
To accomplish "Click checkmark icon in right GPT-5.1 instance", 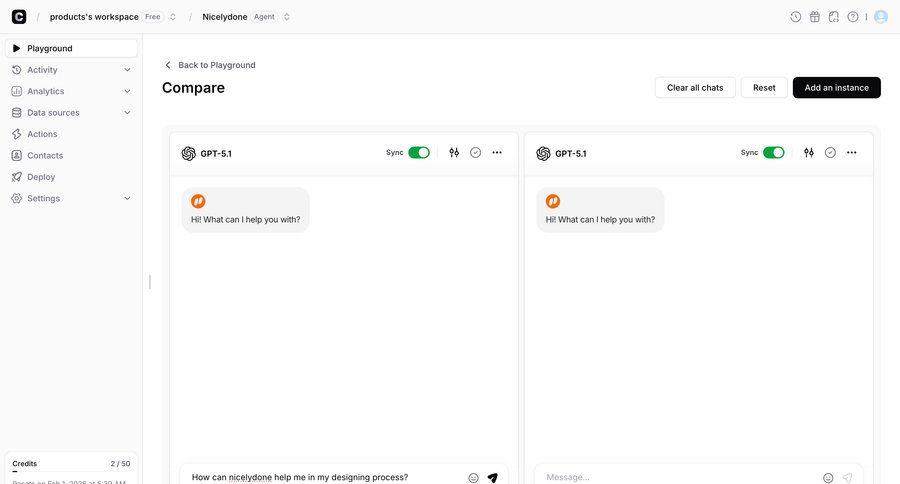I will (x=830, y=152).
